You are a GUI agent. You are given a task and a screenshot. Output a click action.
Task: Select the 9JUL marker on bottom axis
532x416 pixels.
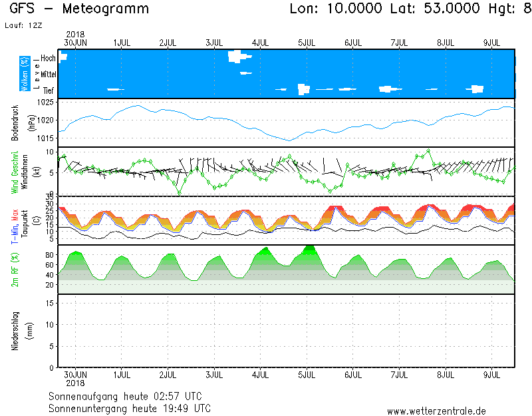coord(492,375)
